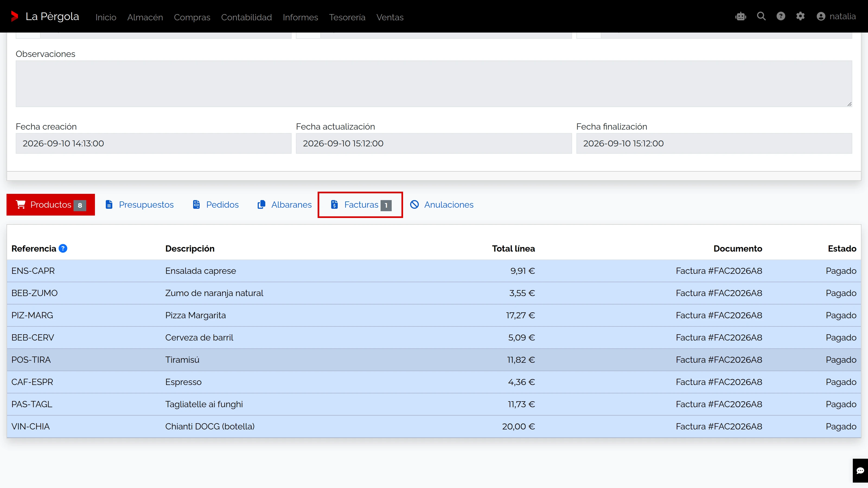Switch to the Presupuestos tab label
Image resolution: width=868 pixels, height=488 pixels.
[146, 204]
